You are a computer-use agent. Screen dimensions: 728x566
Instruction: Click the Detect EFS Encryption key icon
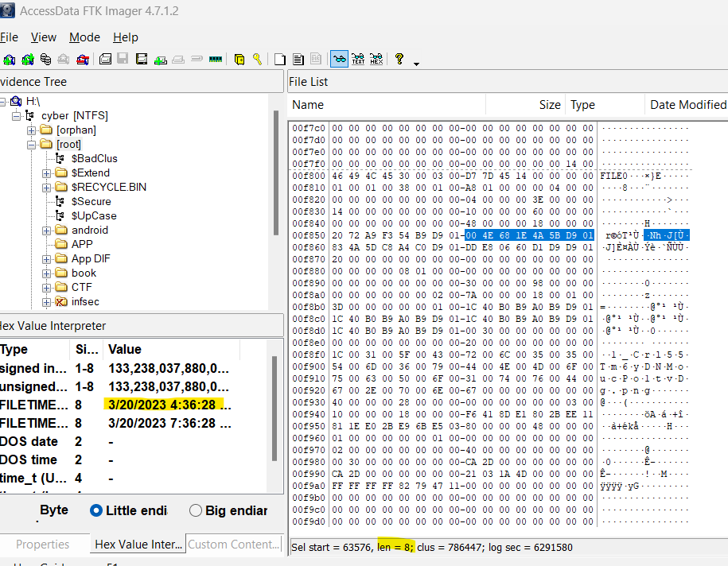[257, 60]
